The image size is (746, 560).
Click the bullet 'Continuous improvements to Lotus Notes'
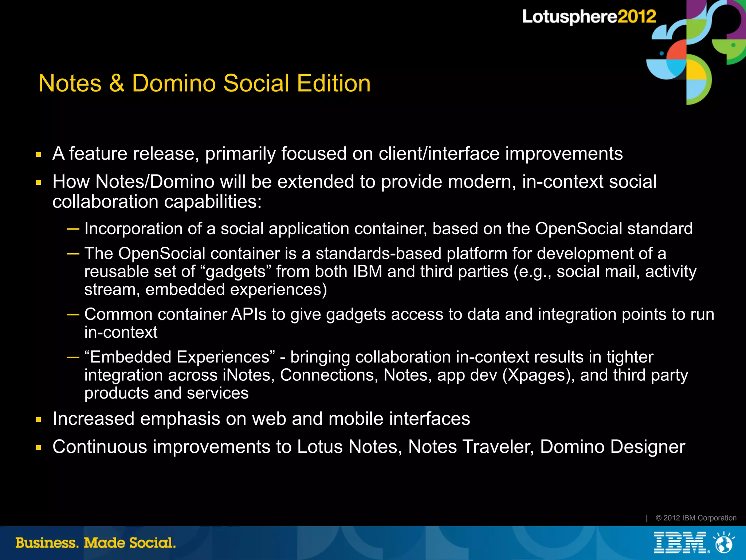pos(369,447)
